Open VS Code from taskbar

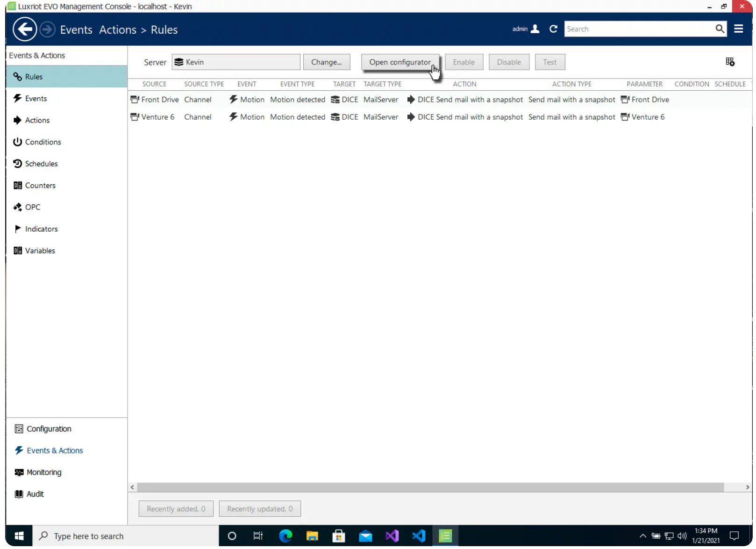coord(419,536)
